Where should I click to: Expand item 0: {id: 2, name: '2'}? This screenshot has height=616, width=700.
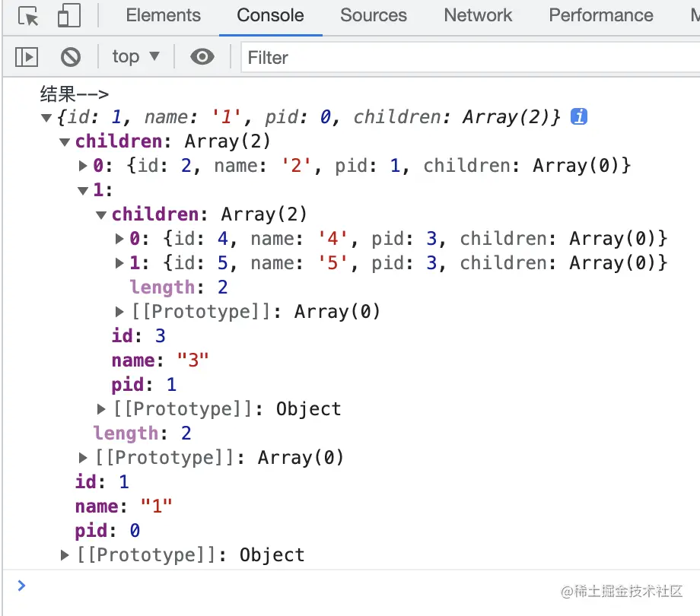83,166
